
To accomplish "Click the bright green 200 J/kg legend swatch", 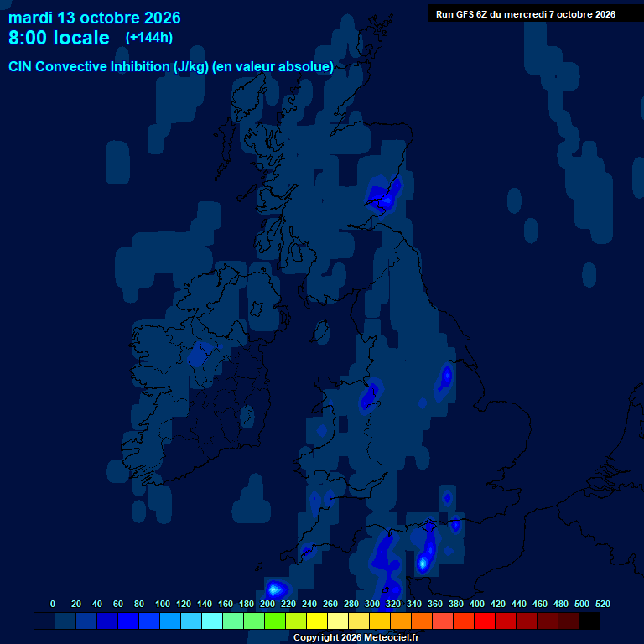I will click(275, 621).
